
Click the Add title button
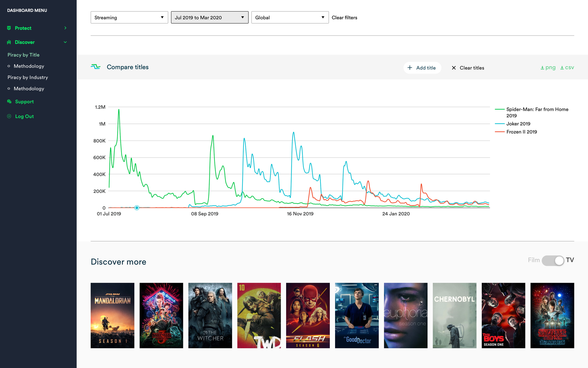(x=422, y=68)
